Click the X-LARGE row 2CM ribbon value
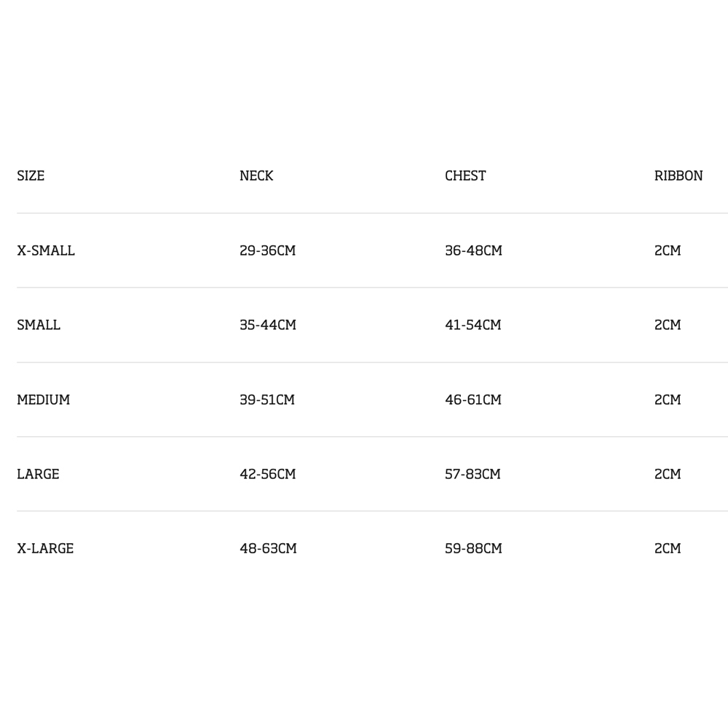The height and width of the screenshot is (728, 728). click(x=668, y=548)
